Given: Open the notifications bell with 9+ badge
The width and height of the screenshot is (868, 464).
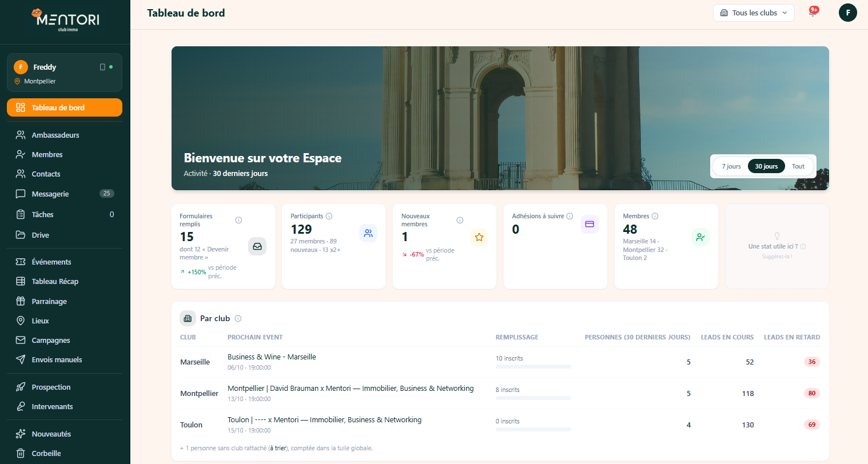Looking at the screenshot, I should (x=813, y=13).
